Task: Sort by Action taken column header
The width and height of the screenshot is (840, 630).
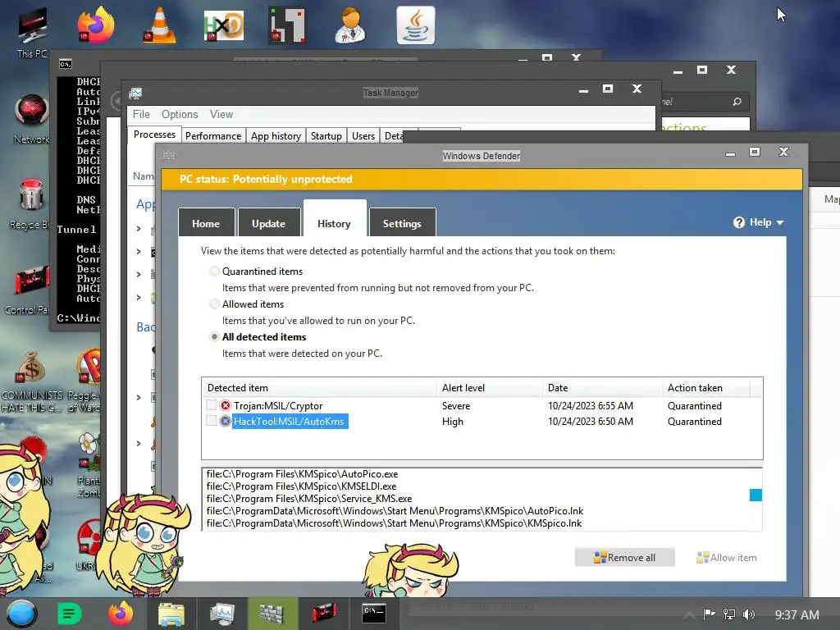Action: coord(705,387)
